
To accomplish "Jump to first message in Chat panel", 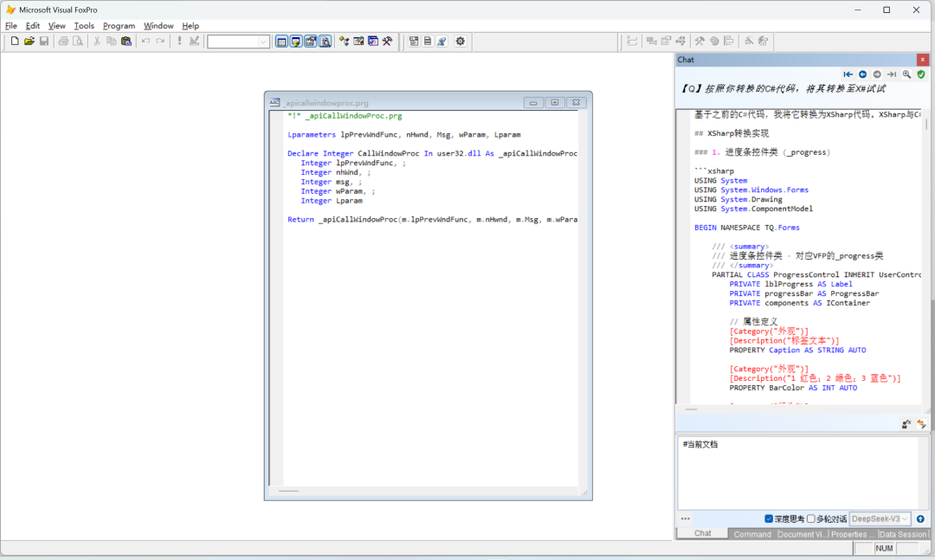I will [x=848, y=74].
